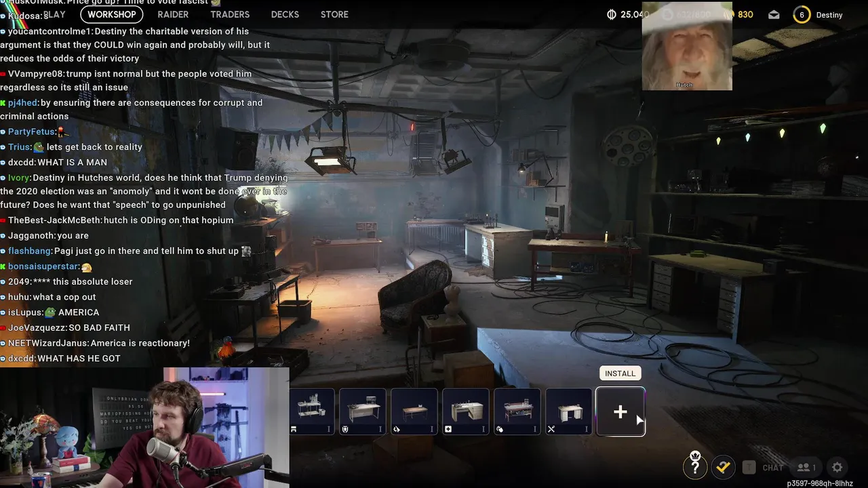Image resolution: width=868 pixels, height=488 pixels.
Task: Click chat username isLupus
Action: 24,312
